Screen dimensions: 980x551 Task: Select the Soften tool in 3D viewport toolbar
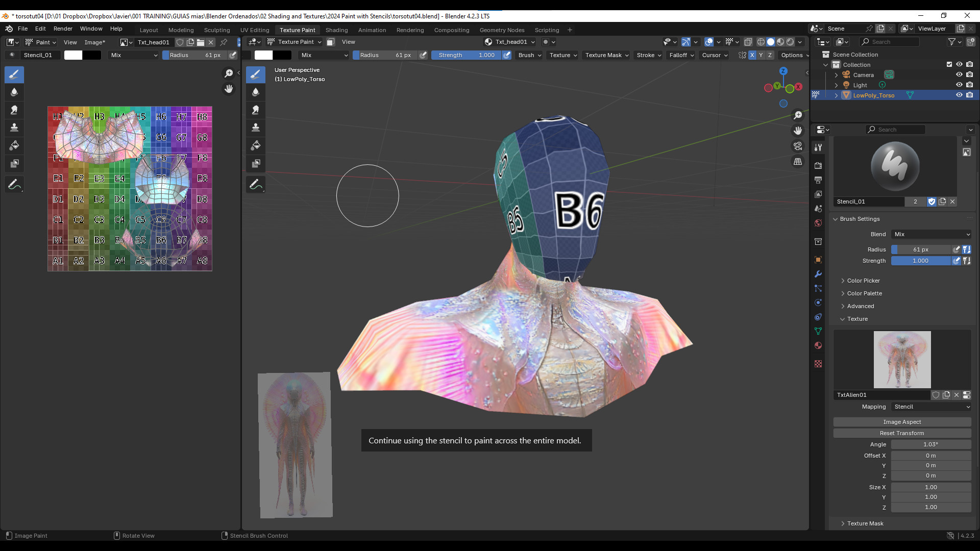coord(256,92)
